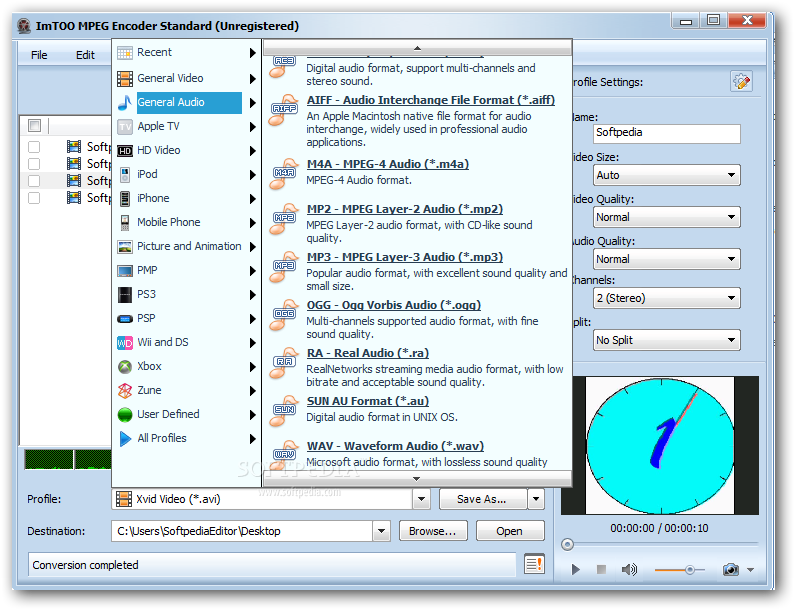Click the volume slider knob

click(x=690, y=570)
